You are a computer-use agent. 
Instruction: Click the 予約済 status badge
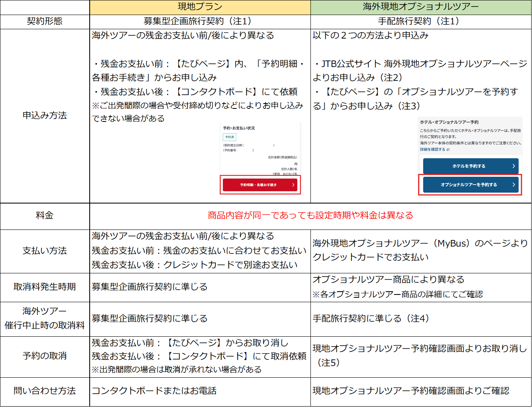[x=230, y=137]
